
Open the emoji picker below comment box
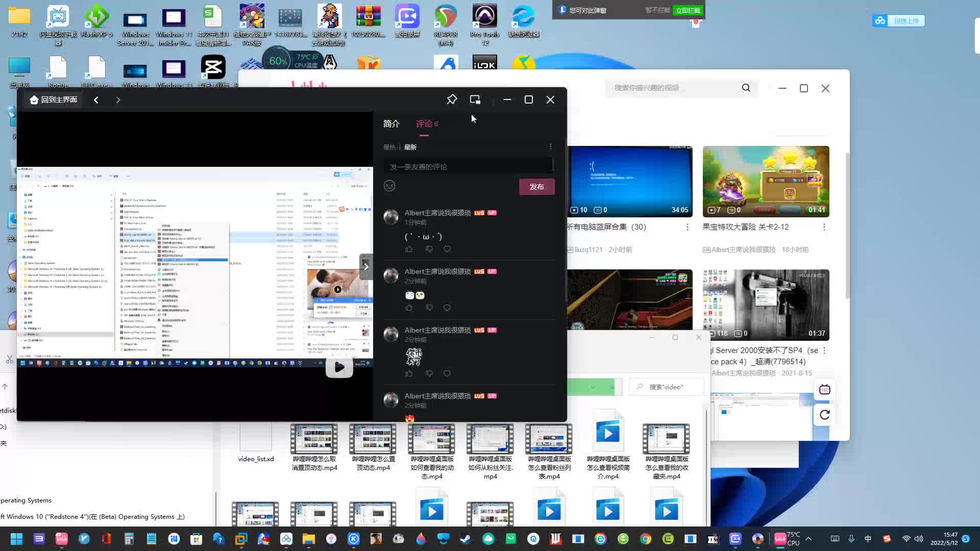click(x=389, y=186)
